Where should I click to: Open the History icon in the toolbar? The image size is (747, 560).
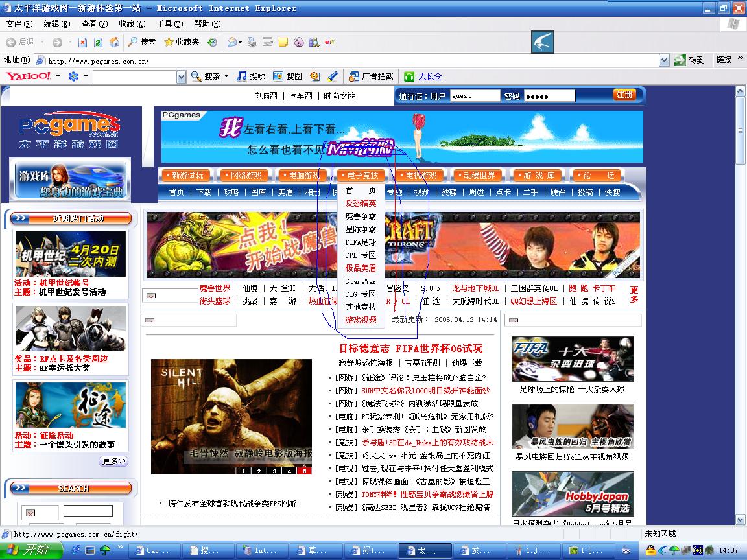(x=213, y=42)
